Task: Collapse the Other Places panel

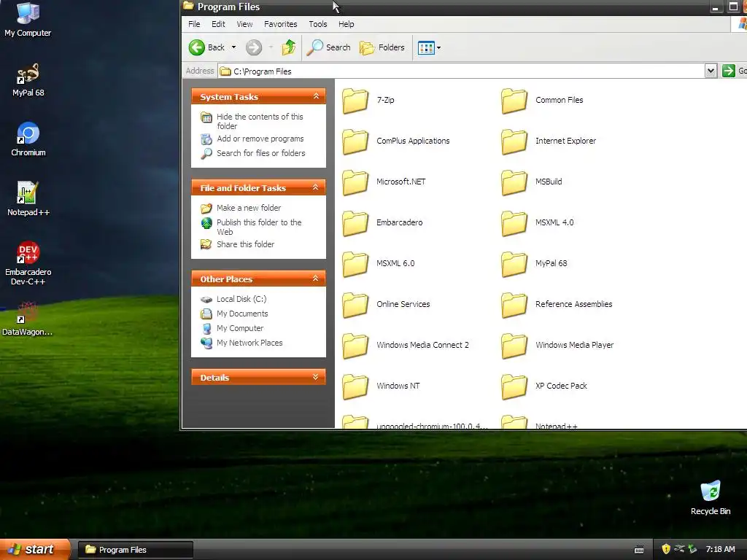Action: pyautogui.click(x=316, y=279)
